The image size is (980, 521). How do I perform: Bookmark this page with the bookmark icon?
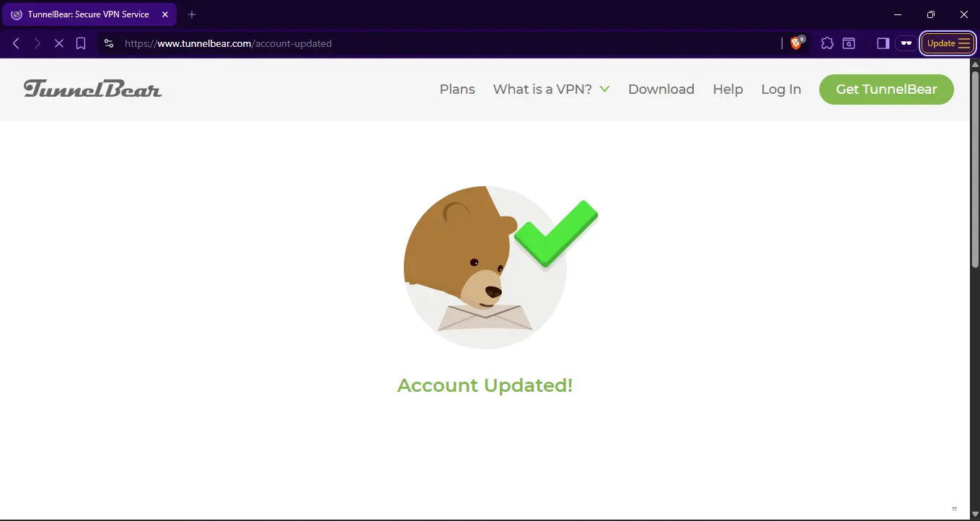(x=81, y=43)
